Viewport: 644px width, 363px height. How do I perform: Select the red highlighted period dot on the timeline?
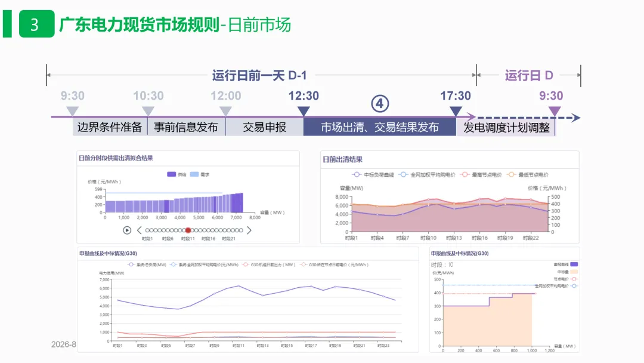(188, 230)
